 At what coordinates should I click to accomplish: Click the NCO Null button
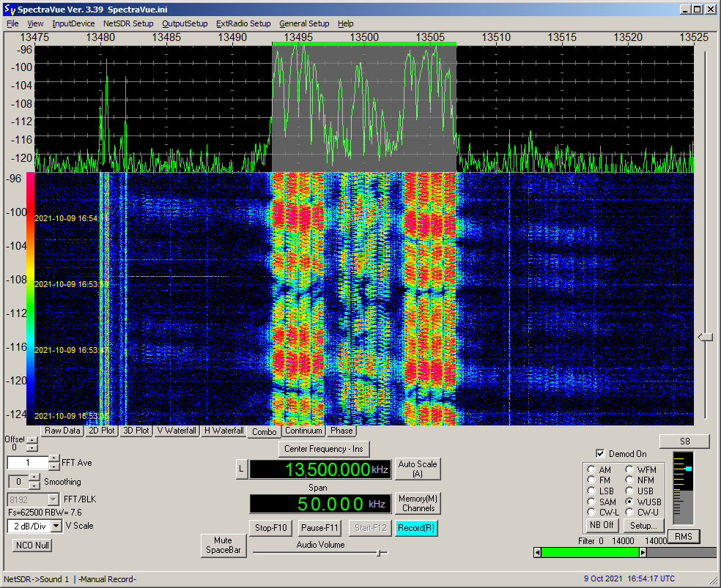[x=32, y=546]
